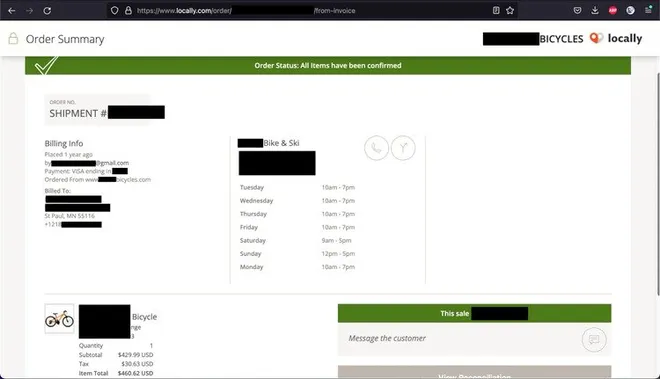The height and width of the screenshot is (379, 660).
Task: Send message with the chat bubble icon
Action: point(594,339)
